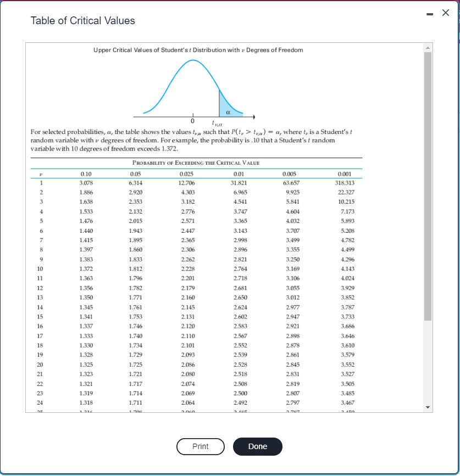The height and width of the screenshot is (476, 460).
Task: Click the row label 13 in the ν column
Action: pyautogui.click(x=40, y=298)
